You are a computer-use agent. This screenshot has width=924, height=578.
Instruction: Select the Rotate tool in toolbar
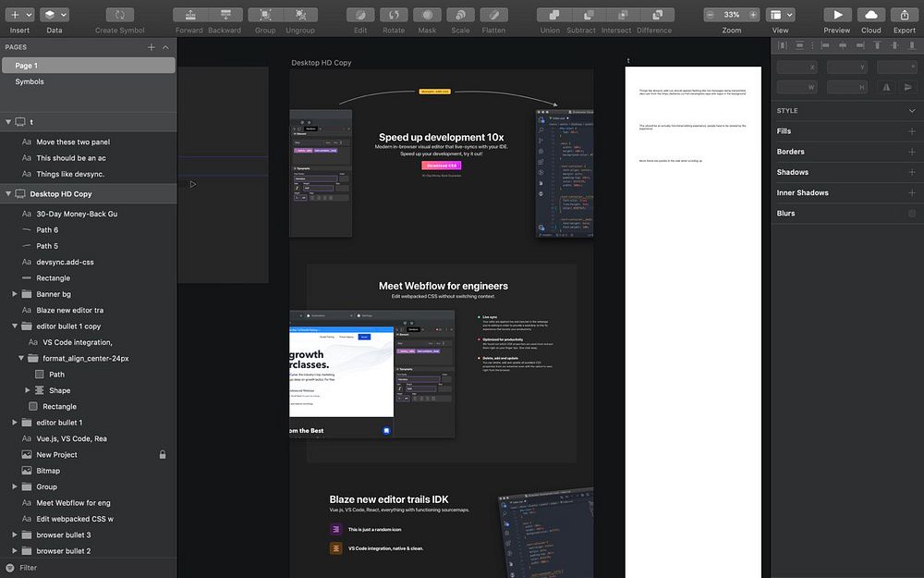[394, 15]
